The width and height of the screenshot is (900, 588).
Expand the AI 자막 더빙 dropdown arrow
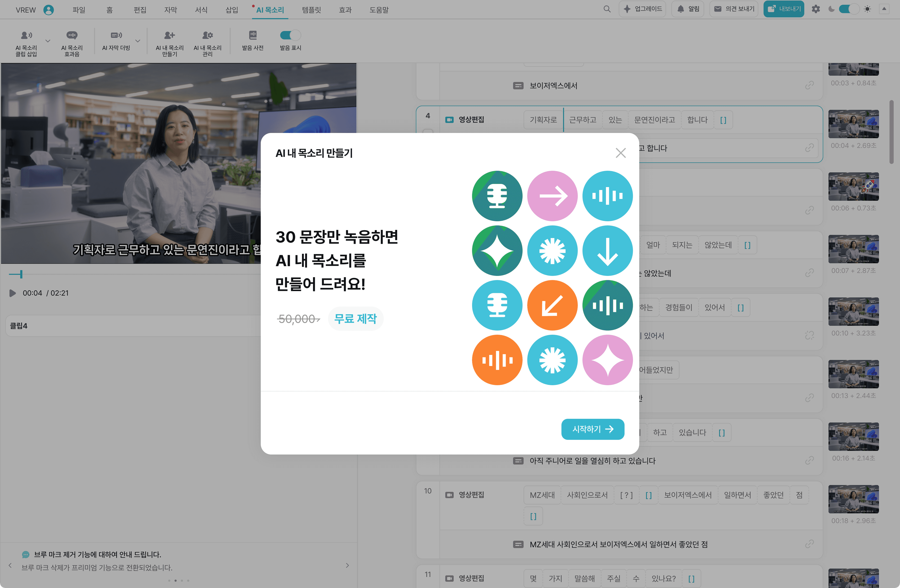coord(138,41)
